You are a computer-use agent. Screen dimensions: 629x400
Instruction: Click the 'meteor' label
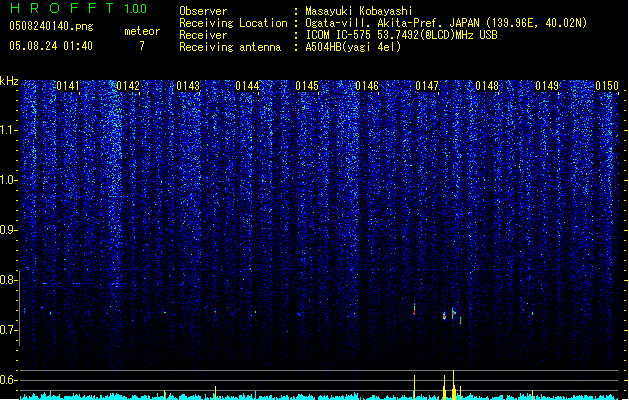142,31
